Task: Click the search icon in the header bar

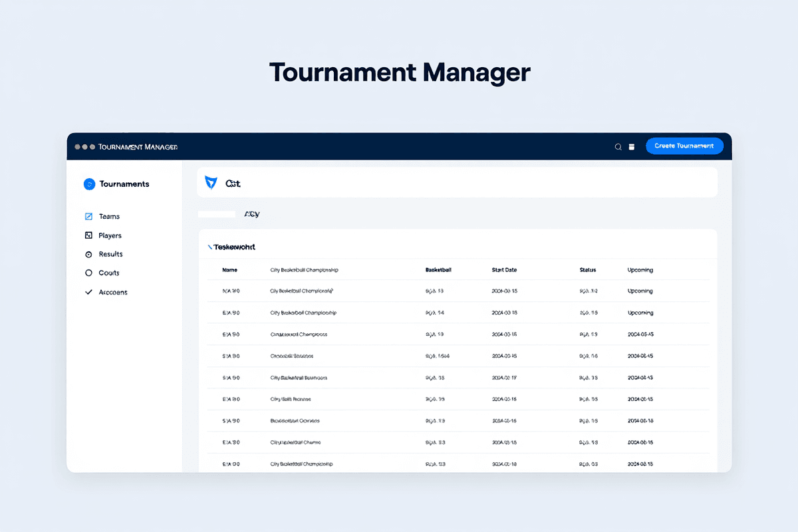Action: (618, 146)
